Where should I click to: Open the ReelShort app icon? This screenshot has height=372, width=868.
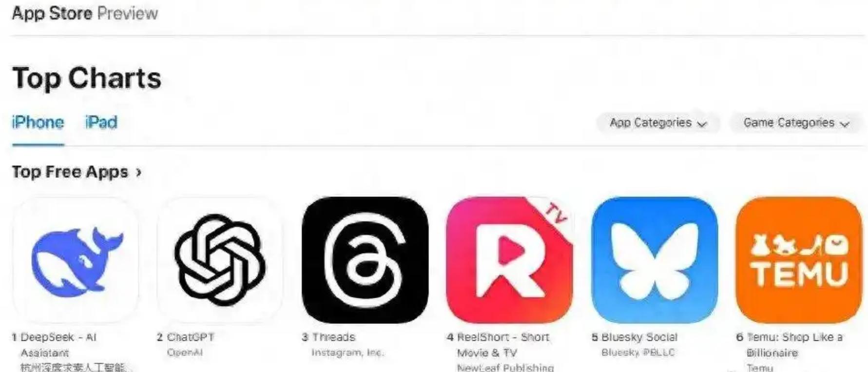pyautogui.click(x=509, y=260)
